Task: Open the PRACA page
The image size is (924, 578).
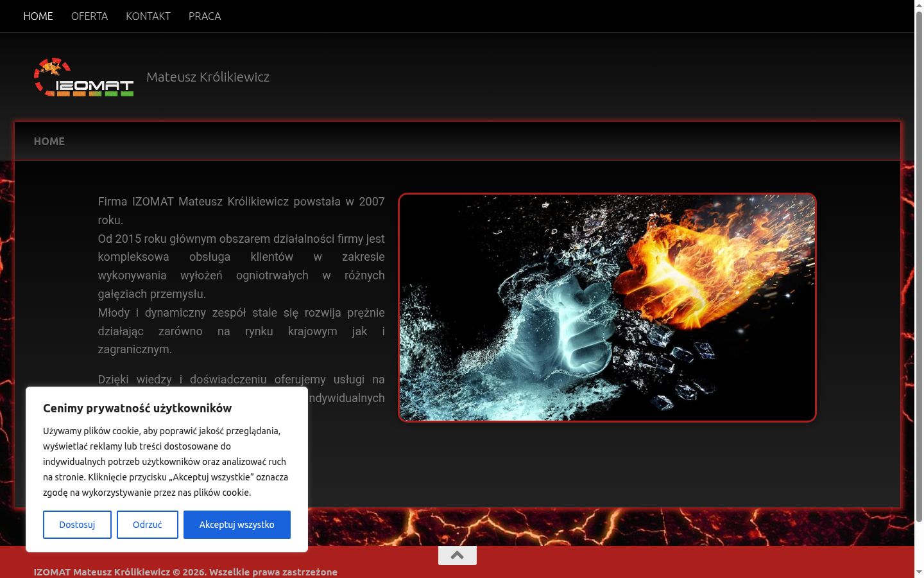Action: point(205,16)
